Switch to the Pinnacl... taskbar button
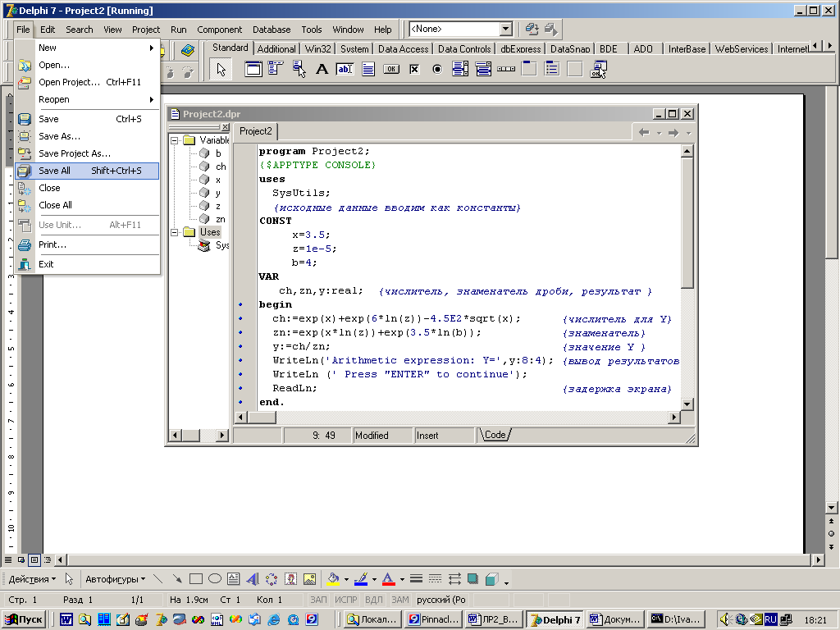 point(435,620)
